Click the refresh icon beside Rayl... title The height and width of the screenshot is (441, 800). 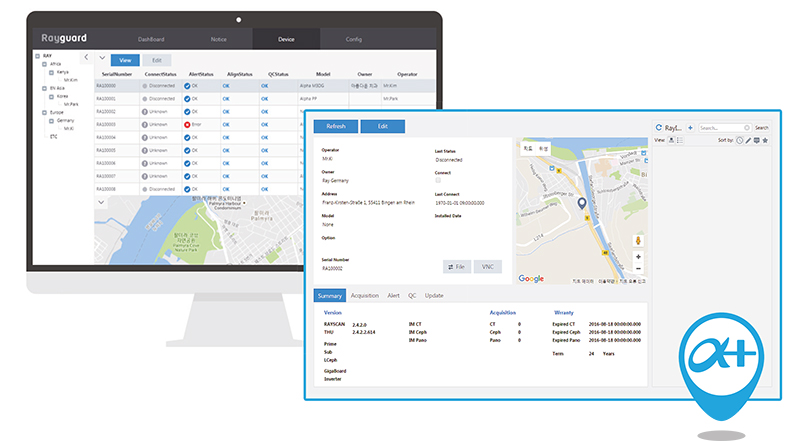coord(658,128)
